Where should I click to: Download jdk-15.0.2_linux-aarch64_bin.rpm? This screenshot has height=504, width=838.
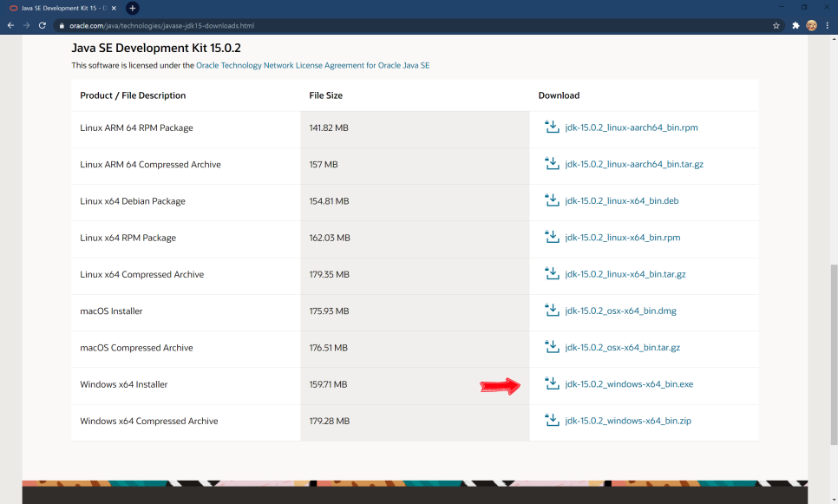point(632,128)
